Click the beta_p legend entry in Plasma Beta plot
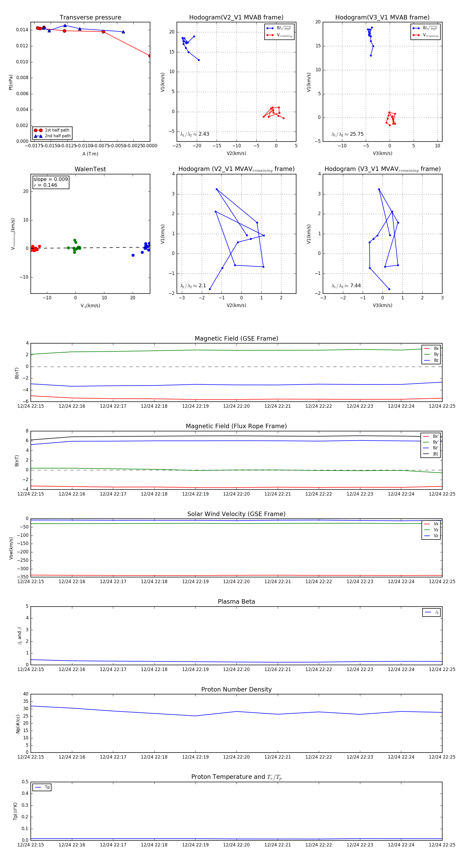This screenshot has height=868, width=473. click(x=431, y=612)
